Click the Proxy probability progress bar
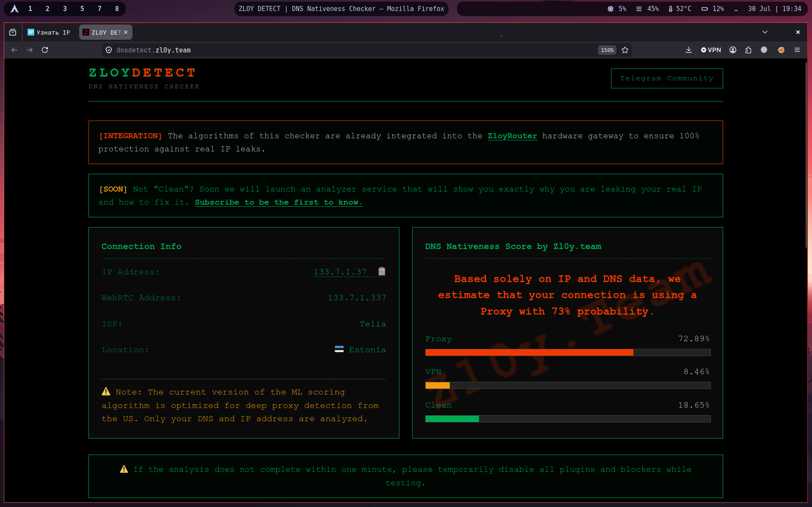The height and width of the screenshot is (507, 812). (568, 352)
